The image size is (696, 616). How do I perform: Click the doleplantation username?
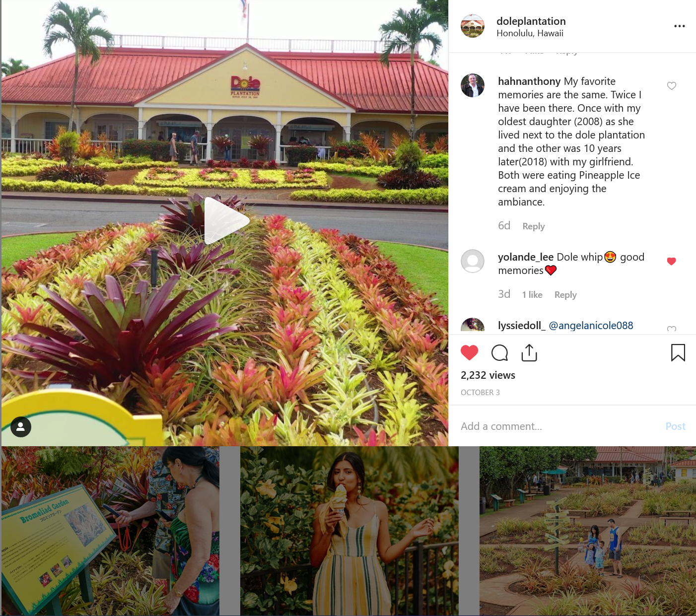point(531,21)
